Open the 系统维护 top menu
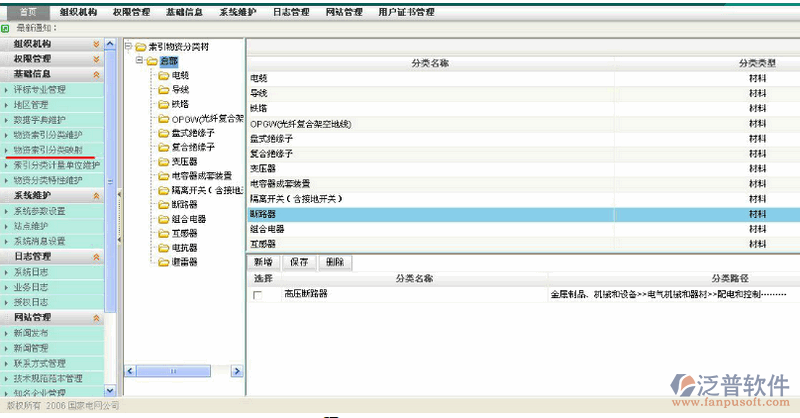 (x=239, y=12)
